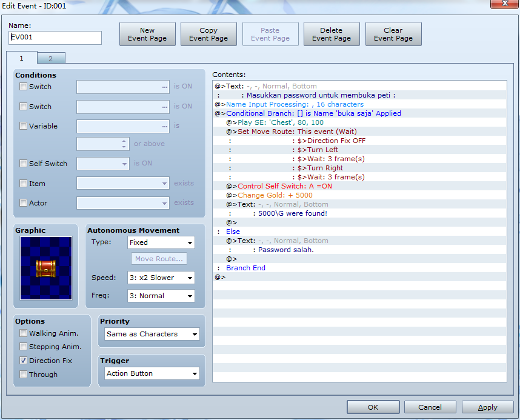Click Clear Event Page button
The height and width of the screenshot is (420, 520).
[x=393, y=34]
